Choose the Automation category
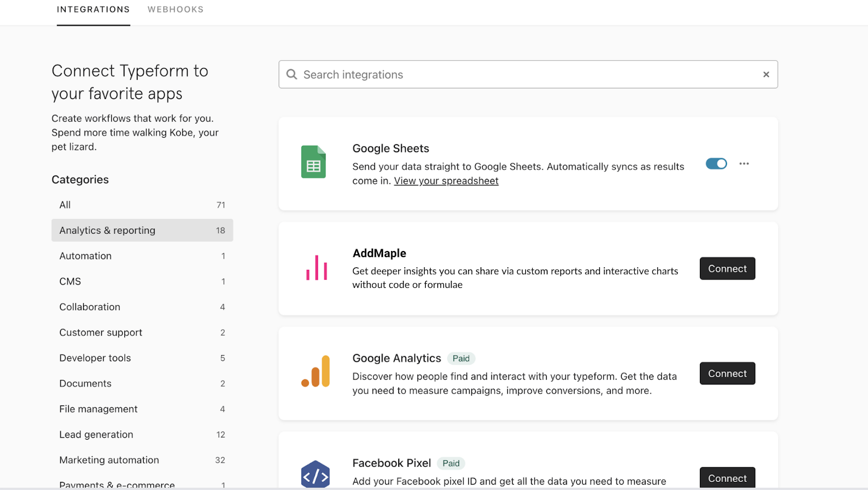 142,256
